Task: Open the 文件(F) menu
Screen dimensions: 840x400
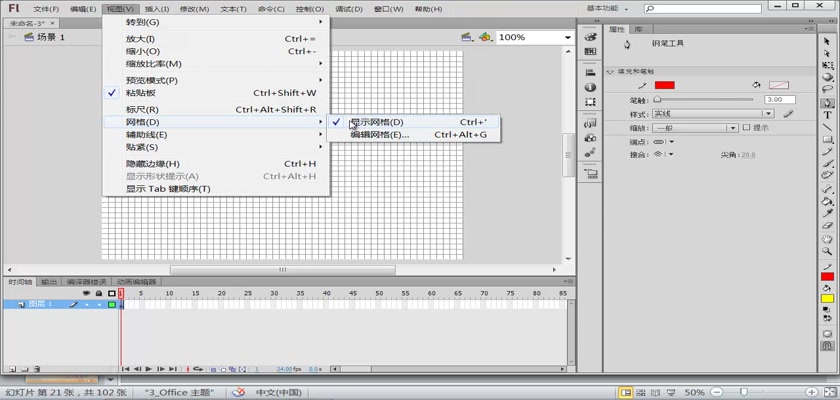Action: click(46, 9)
